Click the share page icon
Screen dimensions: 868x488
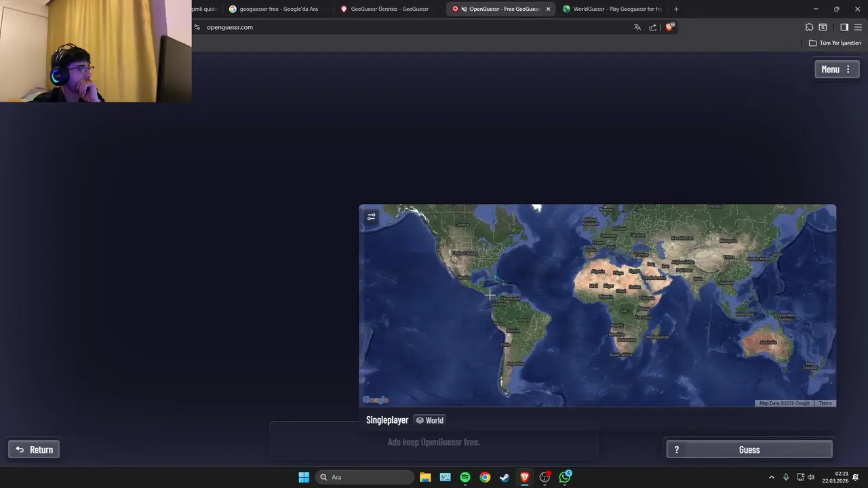coord(653,27)
